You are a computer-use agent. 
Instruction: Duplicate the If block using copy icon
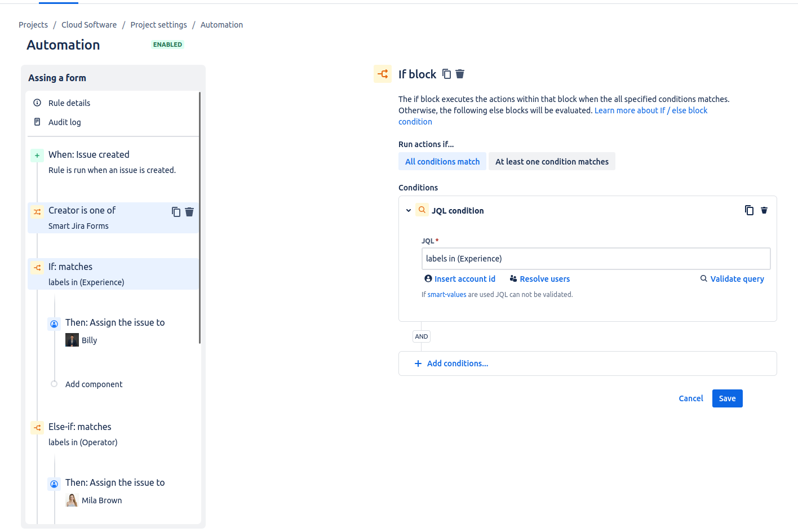446,74
